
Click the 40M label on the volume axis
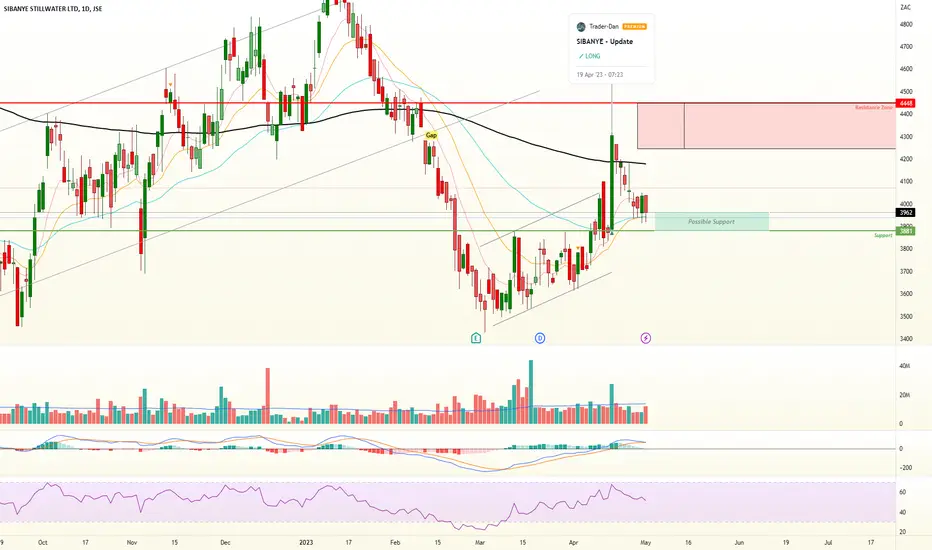click(905, 366)
